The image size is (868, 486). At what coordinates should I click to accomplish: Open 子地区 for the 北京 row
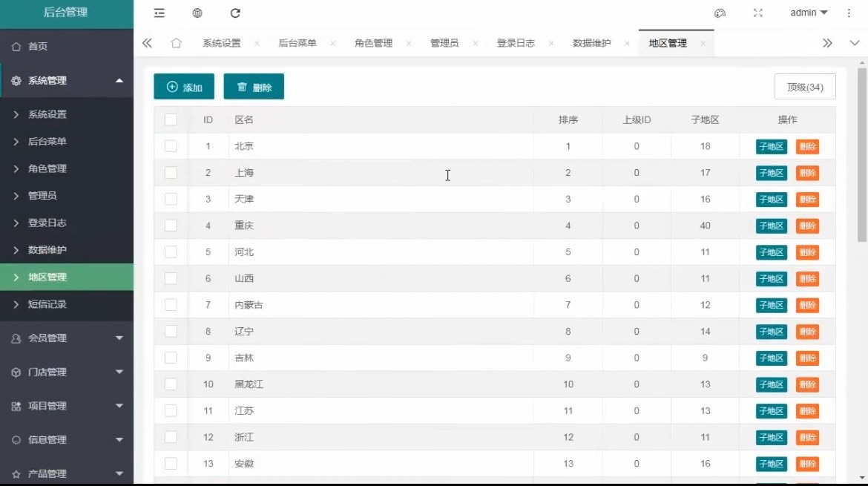[x=771, y=147]
